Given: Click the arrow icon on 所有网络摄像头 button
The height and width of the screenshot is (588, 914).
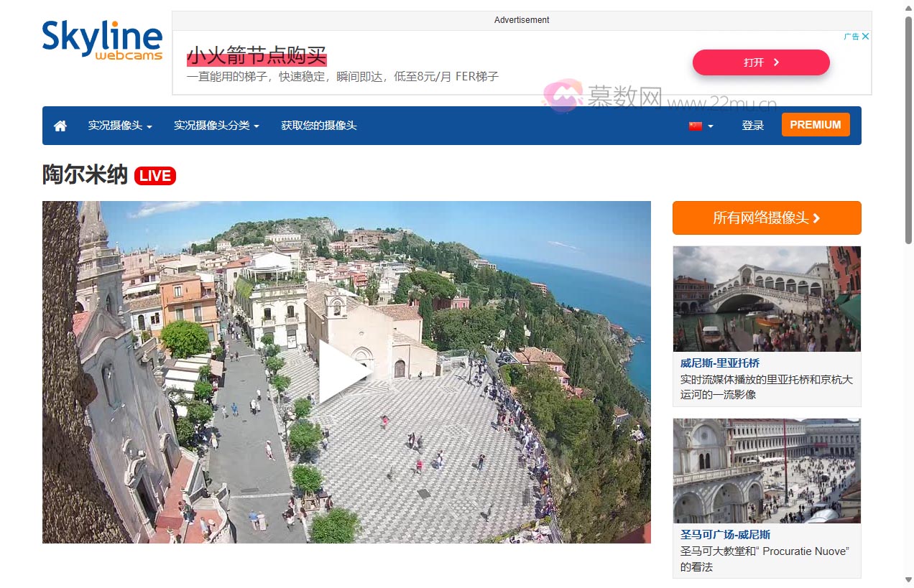Looking at the screenshot, I should pyautogui.click(x=816, y=218).
